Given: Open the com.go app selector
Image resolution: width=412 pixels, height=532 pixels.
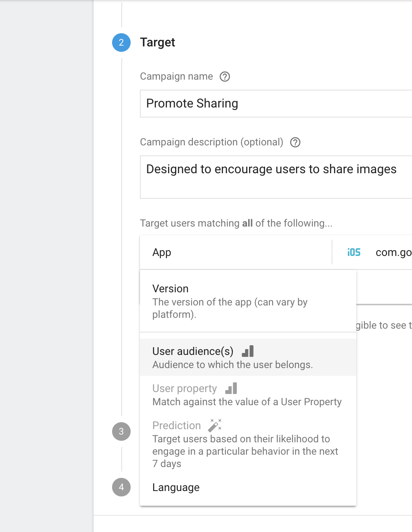Looking at the screenshot, I should click(393, 252).
